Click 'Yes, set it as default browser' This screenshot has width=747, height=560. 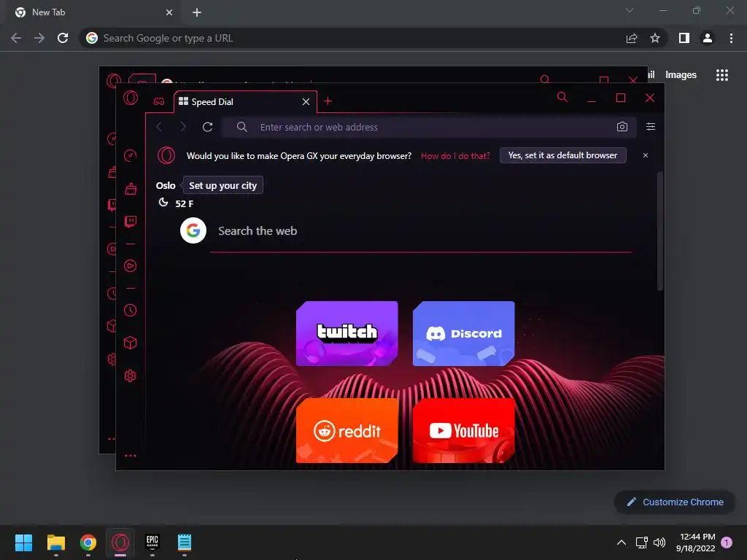562,155
